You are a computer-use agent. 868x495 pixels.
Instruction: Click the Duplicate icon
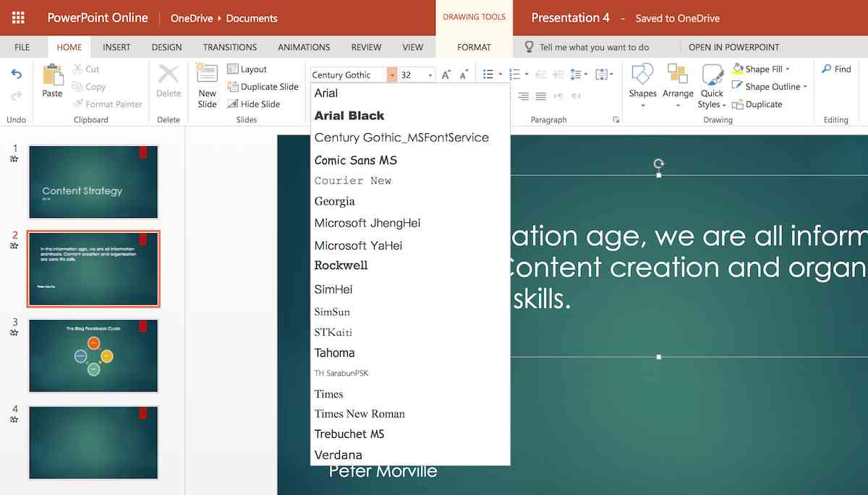pyautogui.click(x=739, y=104)
